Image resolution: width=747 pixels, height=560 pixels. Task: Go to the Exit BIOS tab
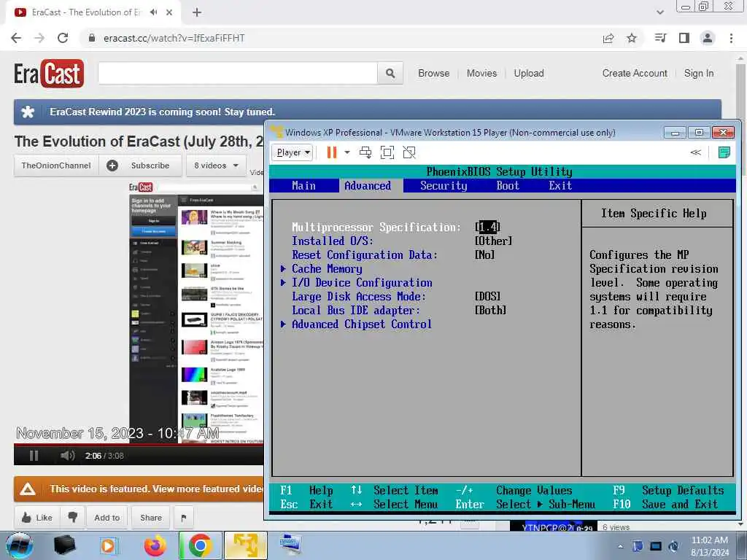(560, 186)
